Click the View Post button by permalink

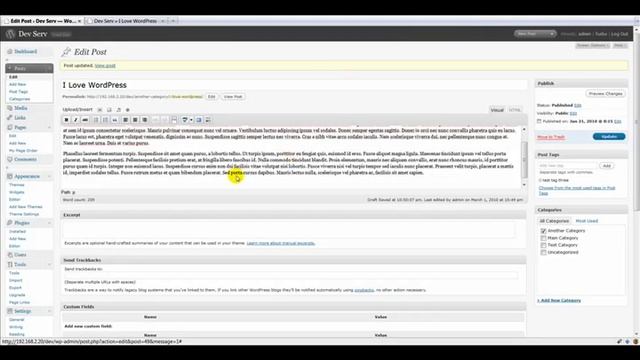233,97
